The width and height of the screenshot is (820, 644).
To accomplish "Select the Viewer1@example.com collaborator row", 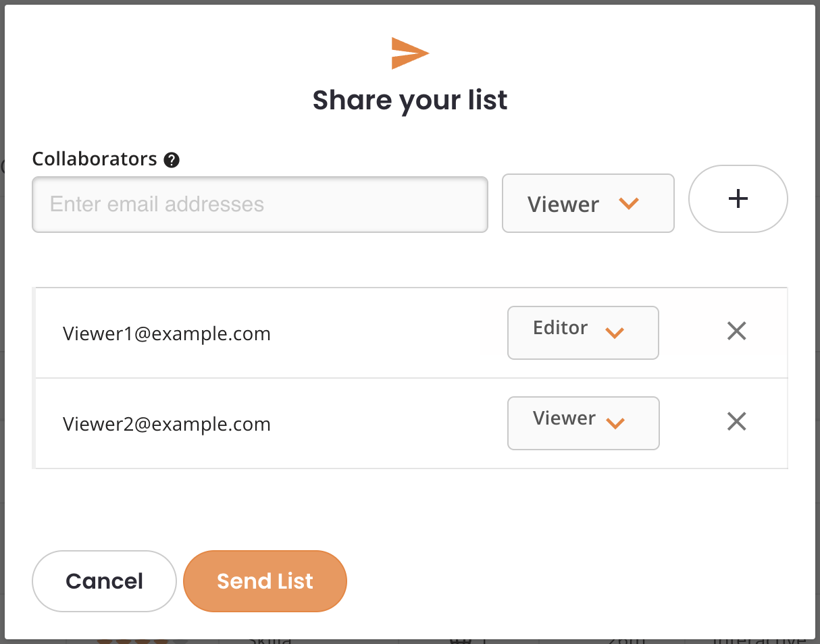I will point(411,333).
